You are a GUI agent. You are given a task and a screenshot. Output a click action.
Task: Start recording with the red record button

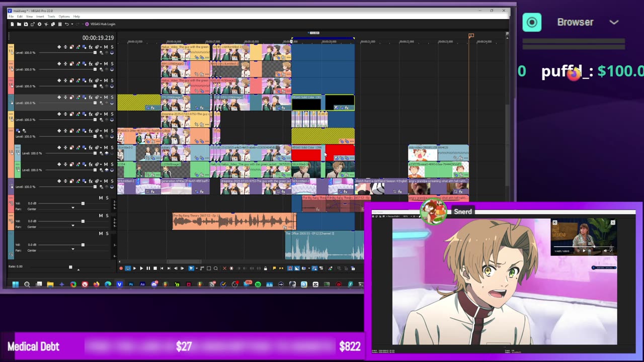click(x=121, y=268)
